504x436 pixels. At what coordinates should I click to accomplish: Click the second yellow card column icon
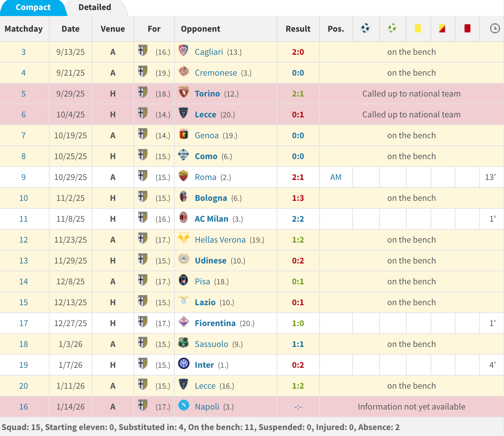442,28
